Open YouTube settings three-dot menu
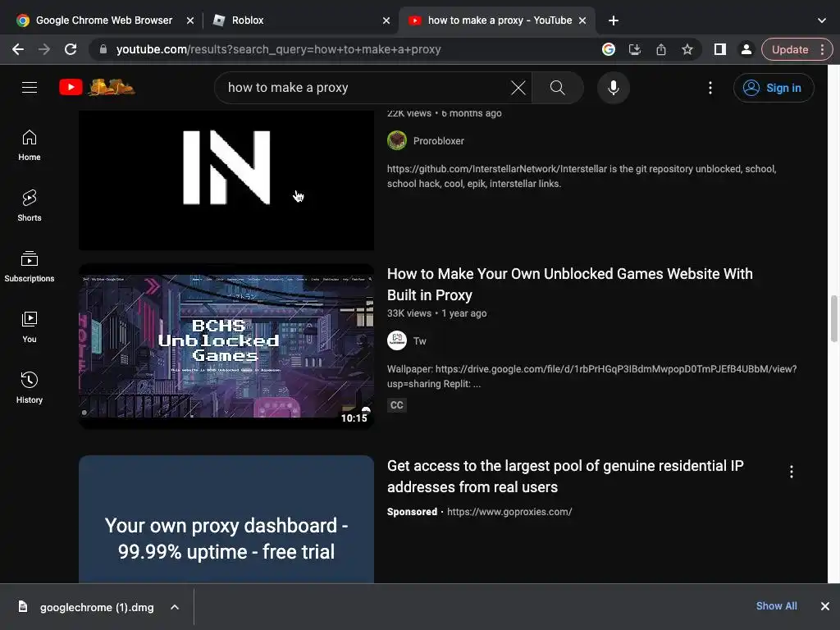This screenshot has width=840, height=630. 710,87
